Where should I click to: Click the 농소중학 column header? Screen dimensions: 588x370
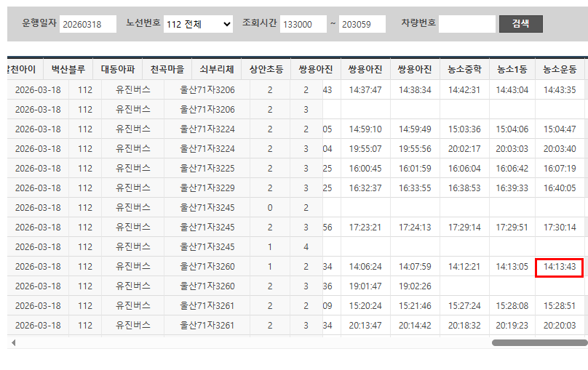click(x=464, y=70)
